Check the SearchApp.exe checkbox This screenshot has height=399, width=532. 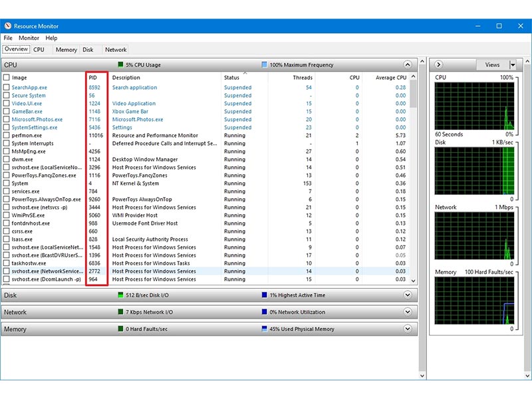[6, 87]
